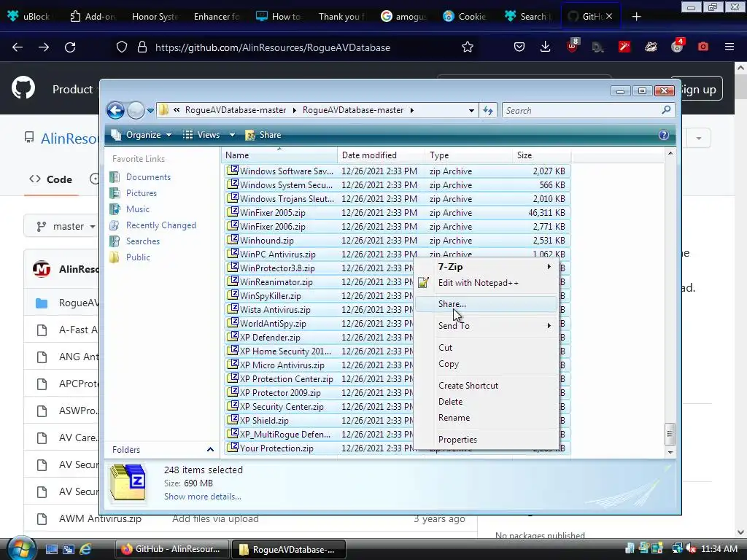Click Show Desktop quick launch icon
Image resolution: width=747 pixels, height=560 pixels.
point(52,549)
